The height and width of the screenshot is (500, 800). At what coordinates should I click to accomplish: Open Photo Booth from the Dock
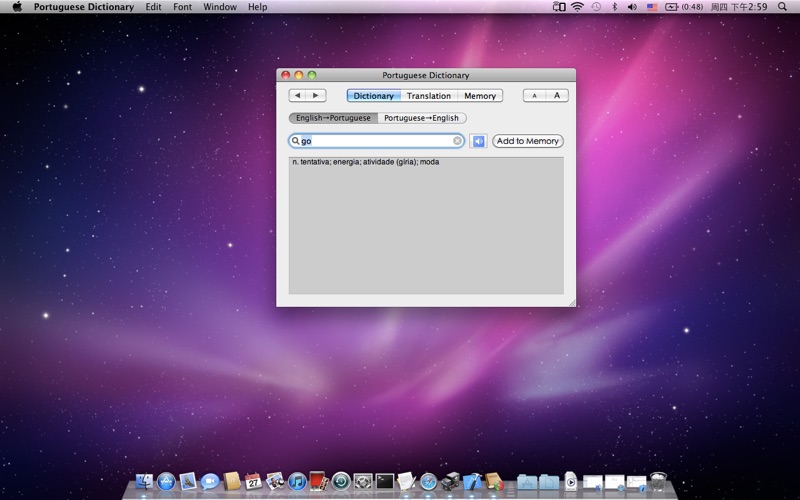pyautogui.click(x=318, y=481)
